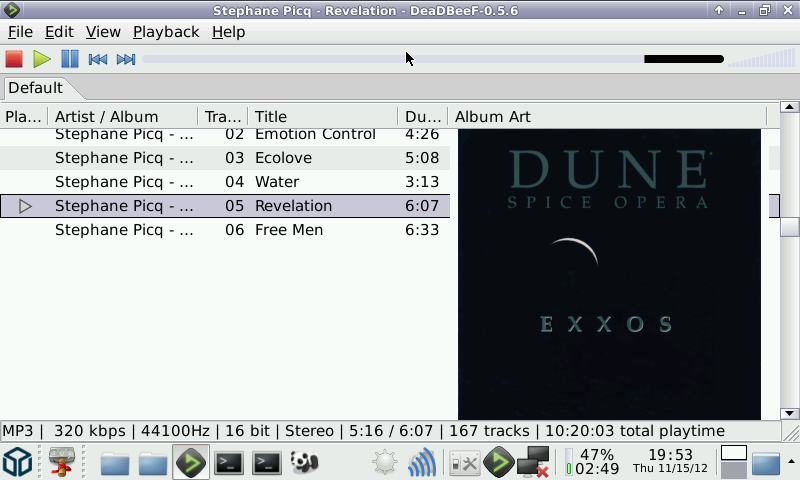This screenshot has width=800, height=480.
Task: Click the Playing column header
Action: 23,117
